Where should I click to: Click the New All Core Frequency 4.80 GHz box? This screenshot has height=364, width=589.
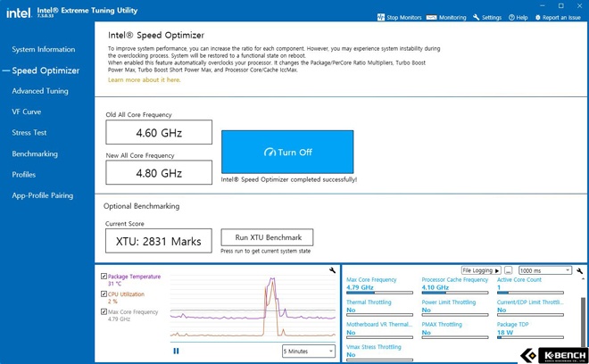(x=159, y=173)
